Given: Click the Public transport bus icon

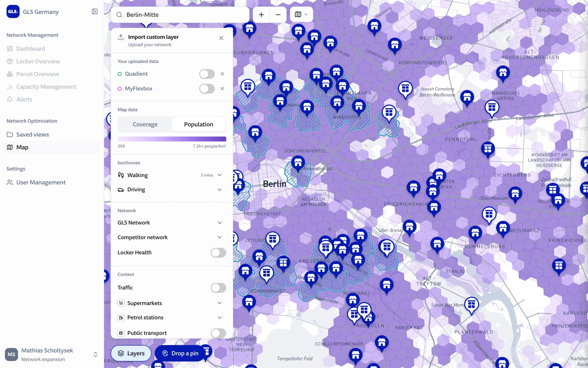Looking at the screenshot, I should coord(121,333).
